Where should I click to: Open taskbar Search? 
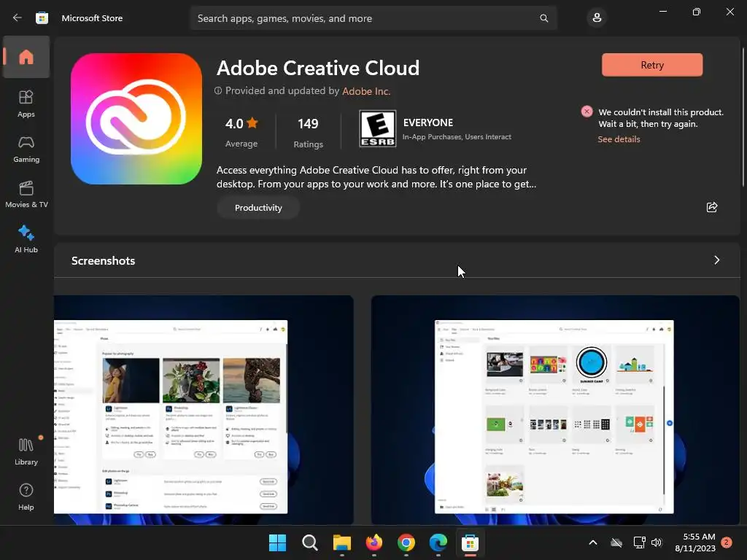tap(309, 542)
